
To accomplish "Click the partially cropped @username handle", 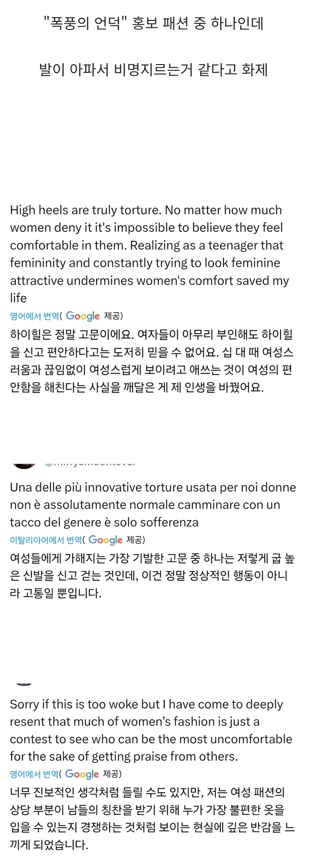I will point(90,463).
